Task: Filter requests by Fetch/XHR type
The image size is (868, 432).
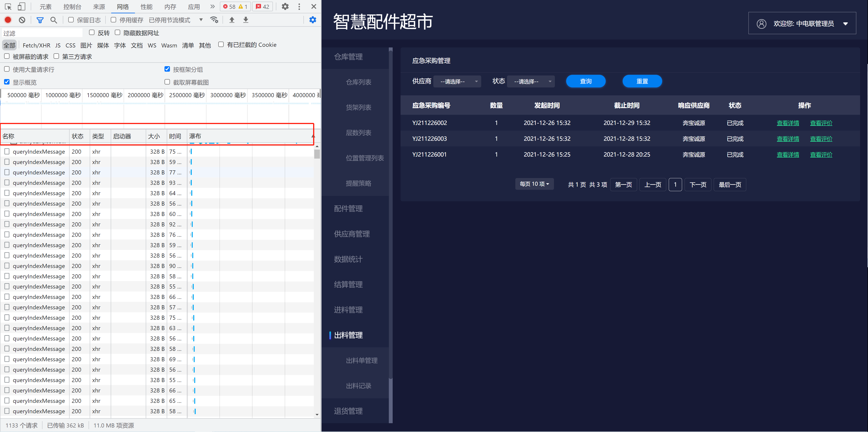Action: pos(36,45)
